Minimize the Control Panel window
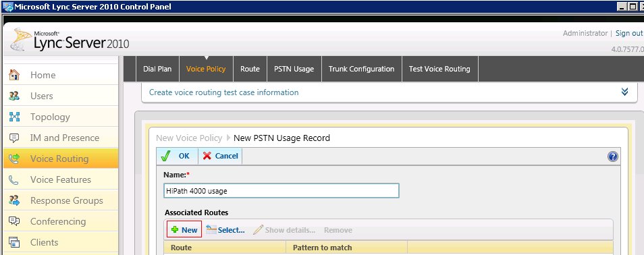The width and height of the screenshot is (644, 255). [x=622, y=7]
